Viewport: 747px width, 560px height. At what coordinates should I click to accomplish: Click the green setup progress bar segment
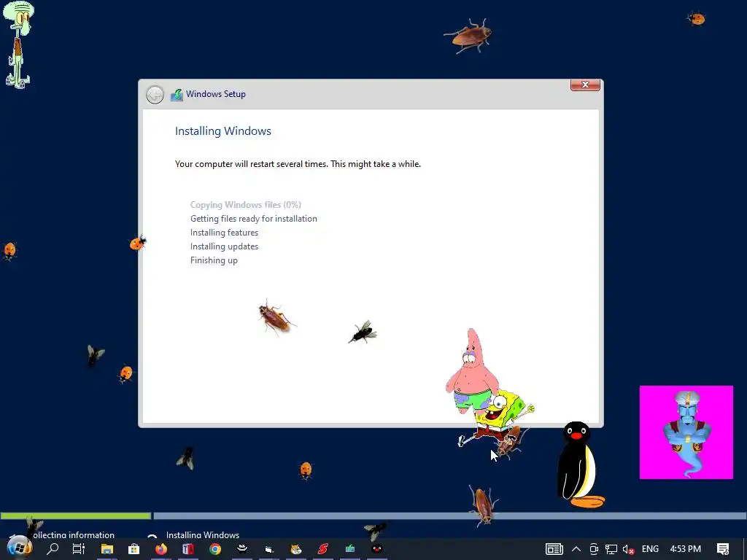coord(76,516)
